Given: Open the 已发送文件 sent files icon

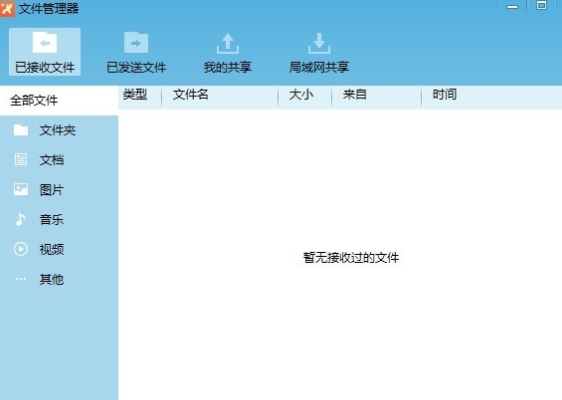Looking at the screenshot, I should [136, 43].
